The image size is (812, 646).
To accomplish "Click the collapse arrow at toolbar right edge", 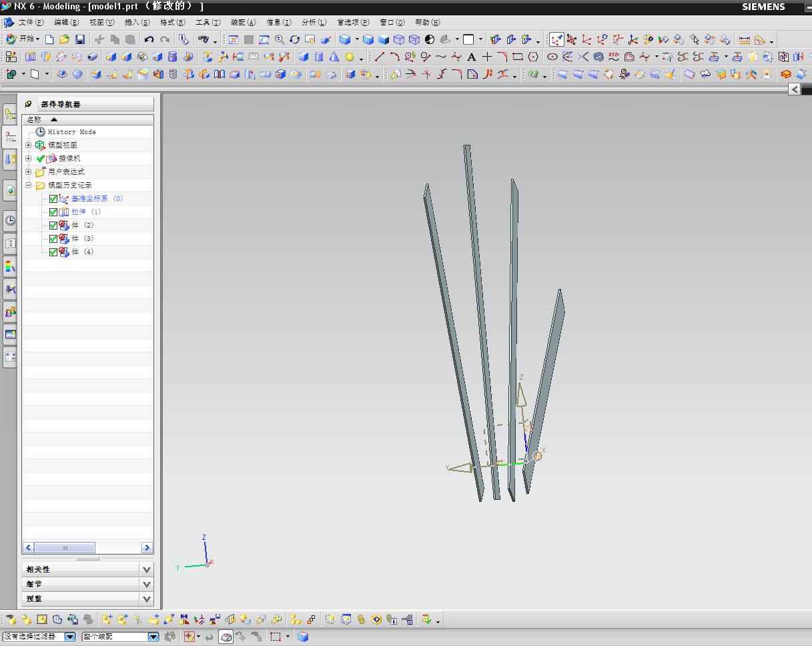I will [794, 89].
